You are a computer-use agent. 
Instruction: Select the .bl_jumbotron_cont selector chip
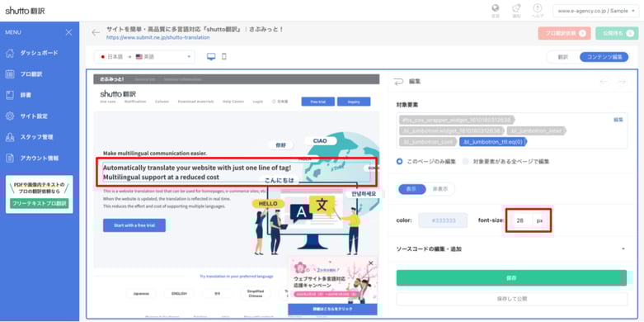428,142
